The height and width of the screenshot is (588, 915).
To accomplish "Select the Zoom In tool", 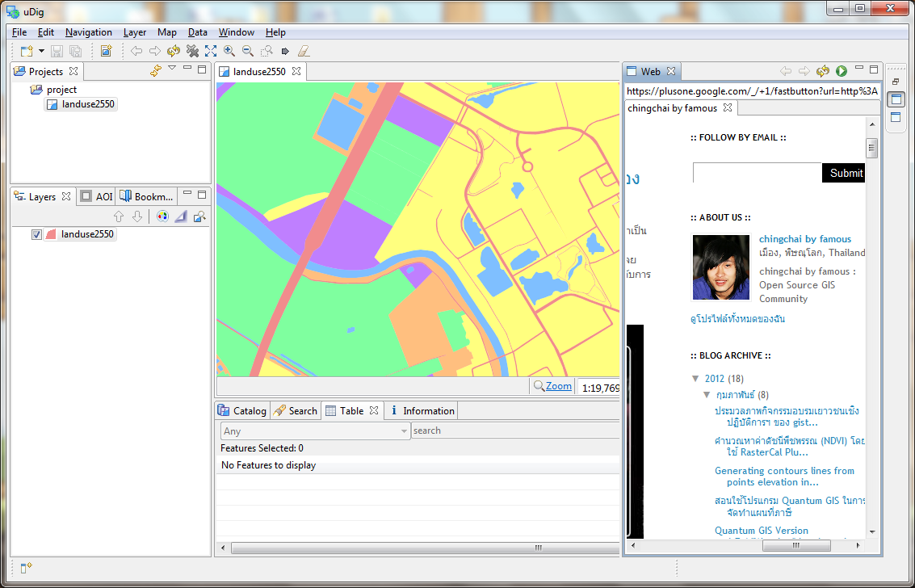I will (x=229, y=50).
